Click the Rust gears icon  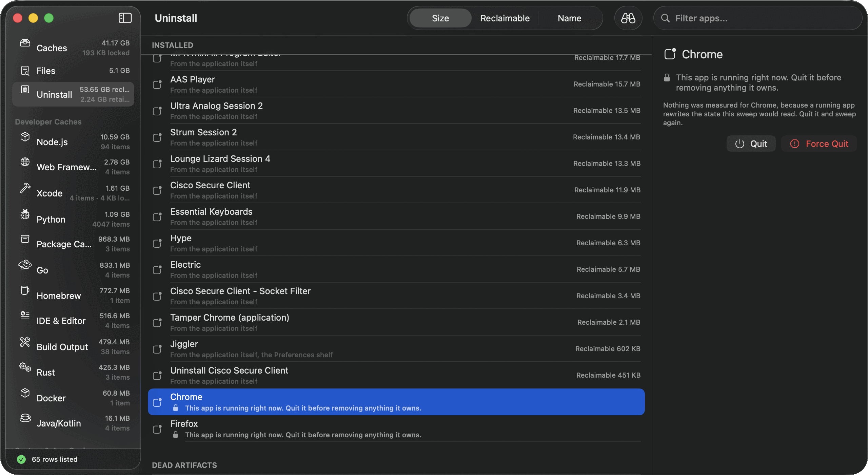pyautogui.click(x=25, y=367)
